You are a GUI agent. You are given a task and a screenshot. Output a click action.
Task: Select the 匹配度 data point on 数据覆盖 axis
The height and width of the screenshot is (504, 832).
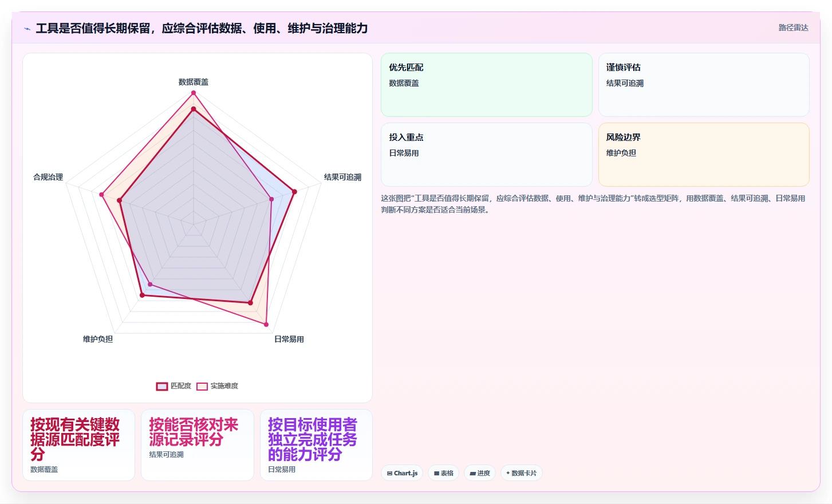tap(194, 109)
